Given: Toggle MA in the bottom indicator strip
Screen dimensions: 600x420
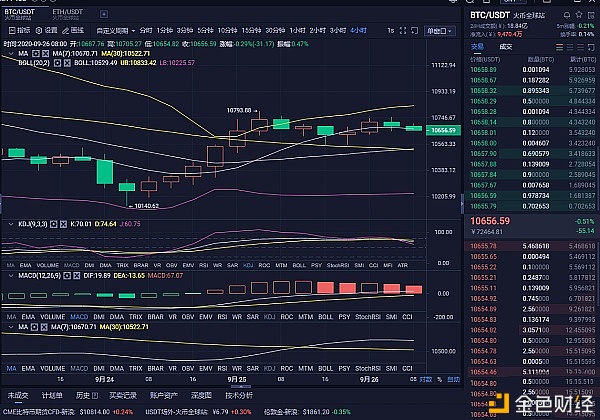Looking at the screenshot, I should [x=11, y=368].
